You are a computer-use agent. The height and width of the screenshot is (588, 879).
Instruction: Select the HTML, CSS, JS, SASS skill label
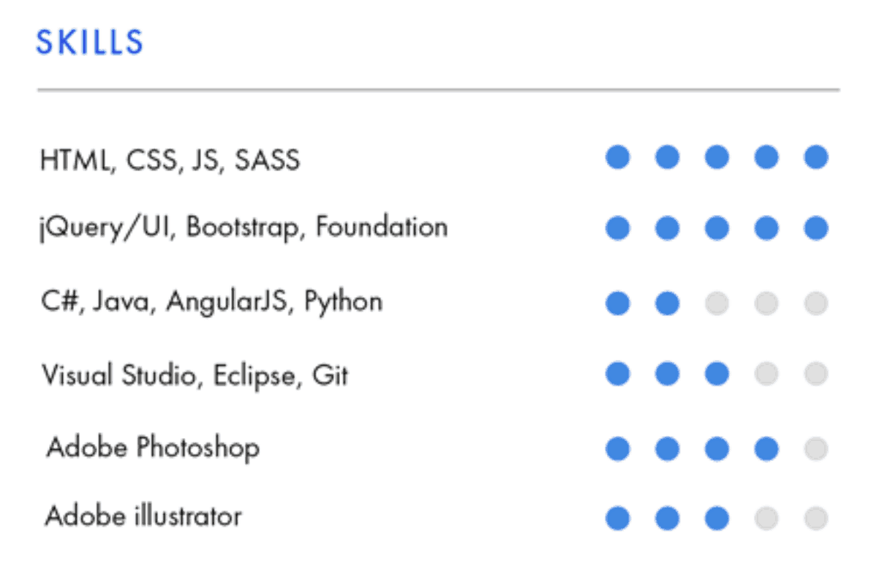(x=170, y=159)
